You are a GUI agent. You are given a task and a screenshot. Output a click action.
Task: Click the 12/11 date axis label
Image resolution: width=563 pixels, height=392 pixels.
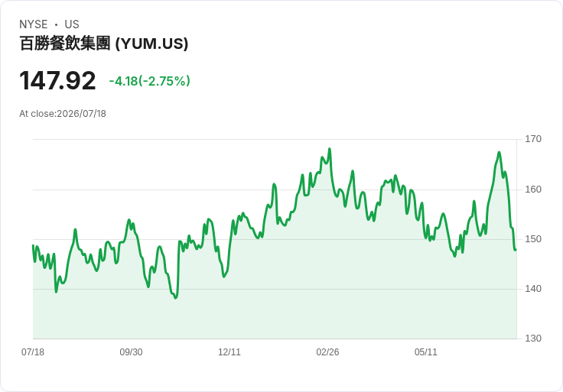229,352
